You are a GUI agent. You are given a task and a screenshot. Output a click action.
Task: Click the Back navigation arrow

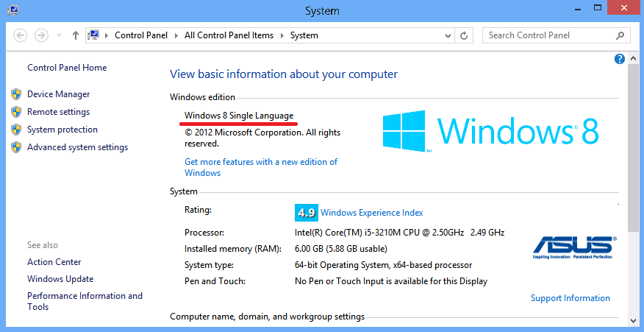pyautogui.click(x=20, y=35)
